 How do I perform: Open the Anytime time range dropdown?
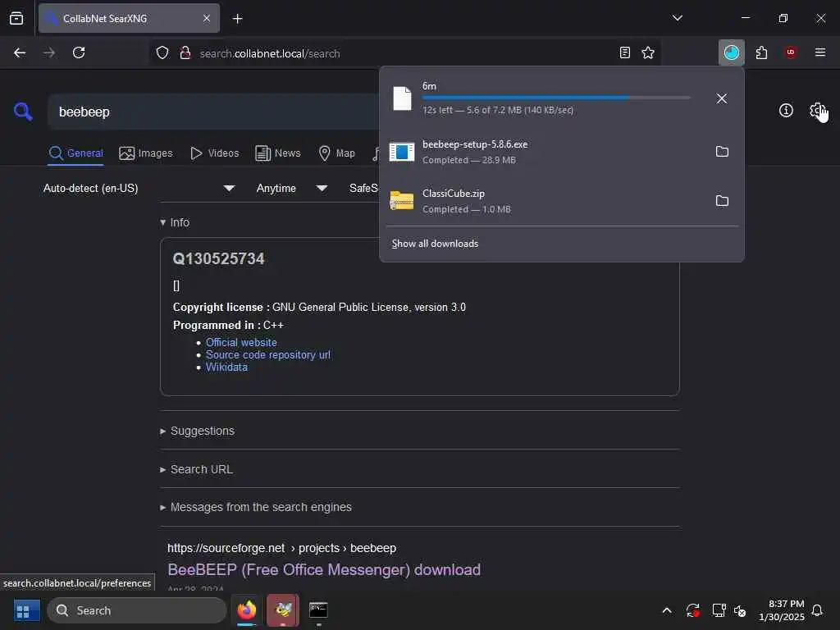click(291, 188)
